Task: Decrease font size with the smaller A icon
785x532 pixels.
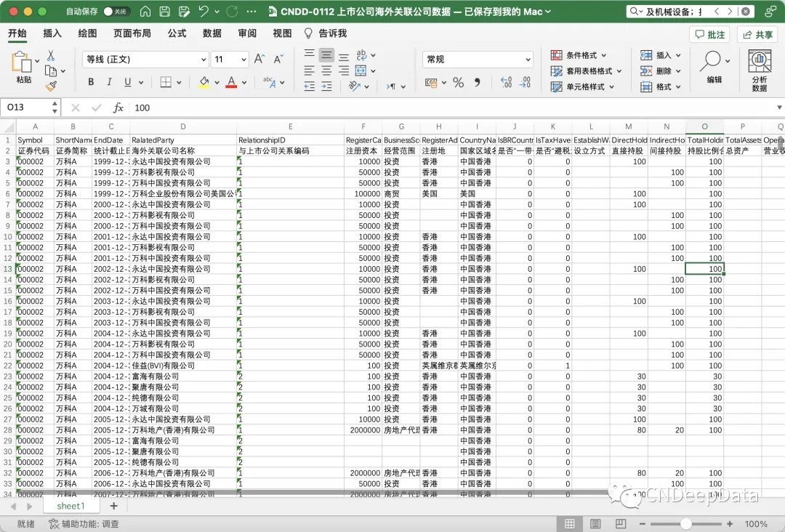Action: pos(278,60)
